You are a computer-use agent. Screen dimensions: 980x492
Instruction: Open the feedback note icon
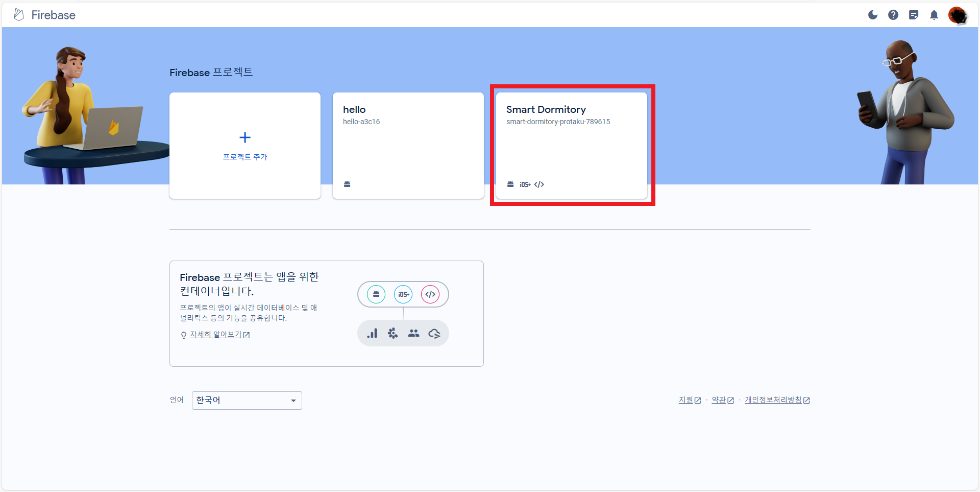pos(914,15)
